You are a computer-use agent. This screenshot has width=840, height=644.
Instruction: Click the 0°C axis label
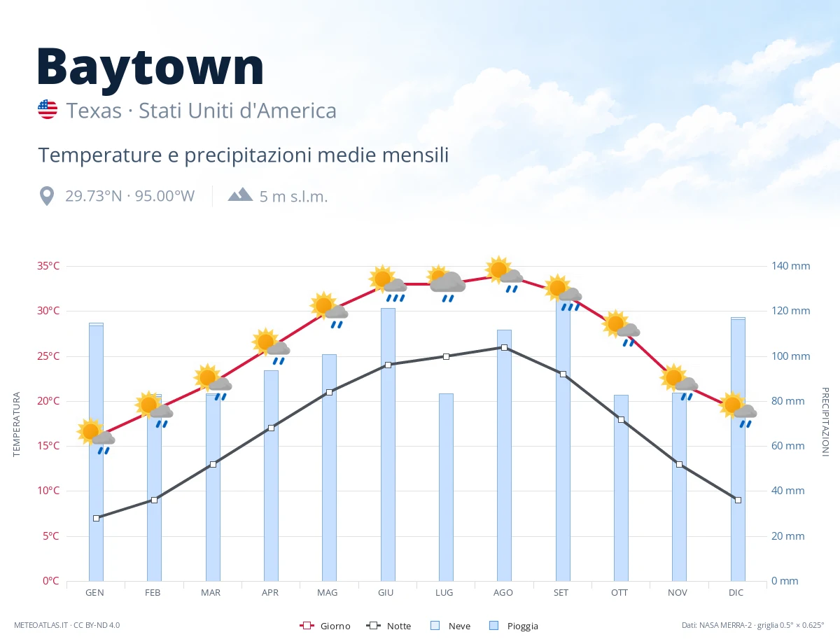(51, 581)
